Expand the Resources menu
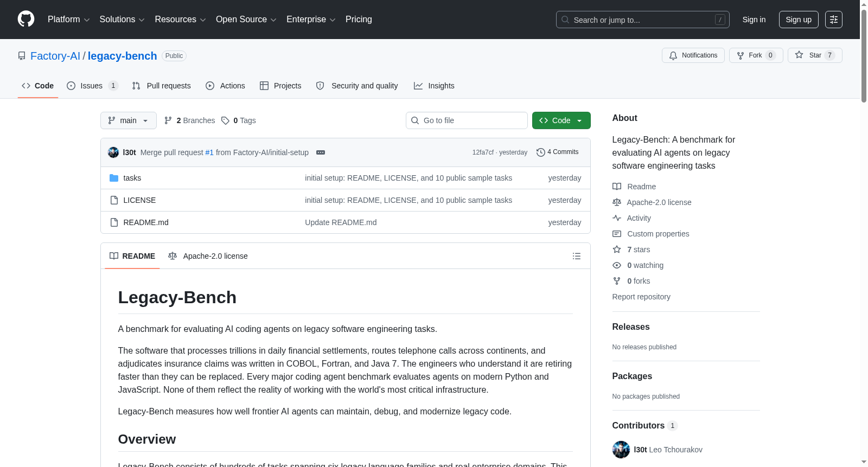The image size is (868, 467). [180, 20]
